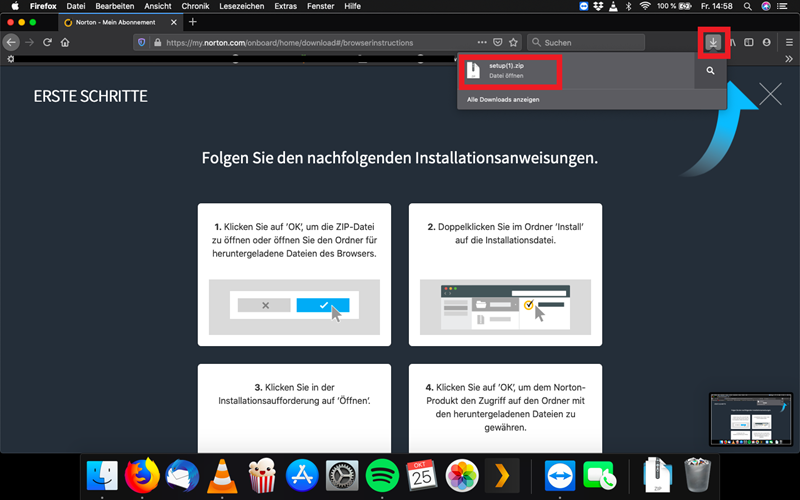Click the Bluetooth menu bar icon
This screenshot has height=500, width=800.
click(x=629, y=6)
